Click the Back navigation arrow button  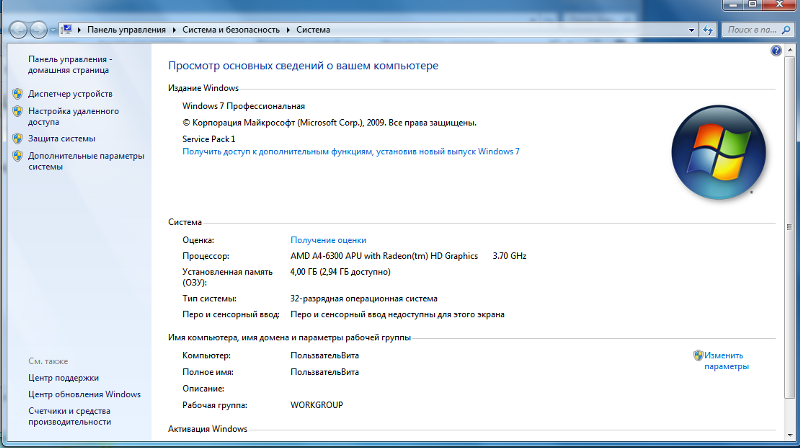point(18,30)
